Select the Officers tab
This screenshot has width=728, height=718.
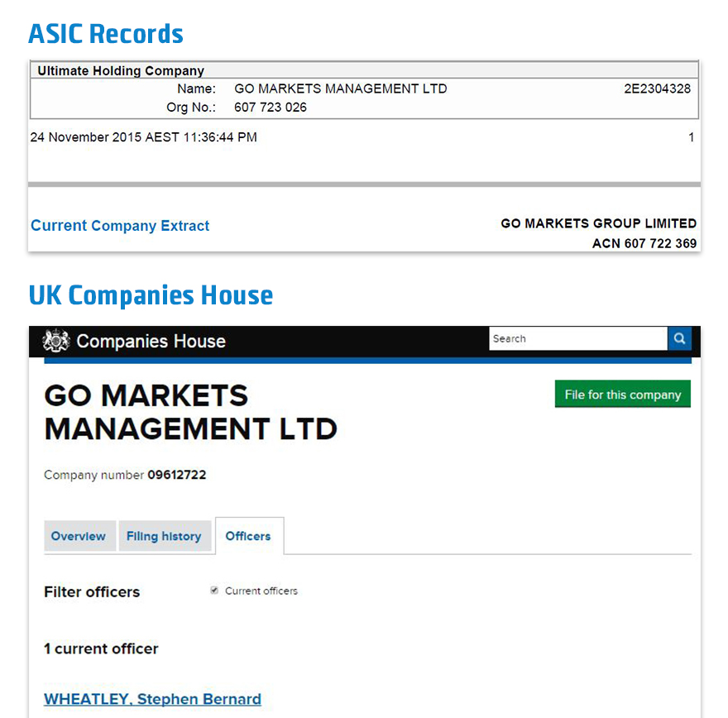tap(248, 536)
